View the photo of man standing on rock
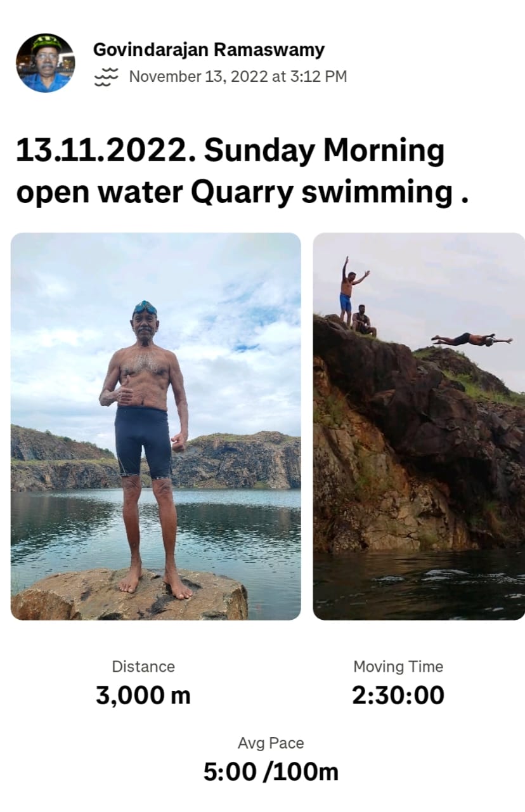 pos(156,426)
